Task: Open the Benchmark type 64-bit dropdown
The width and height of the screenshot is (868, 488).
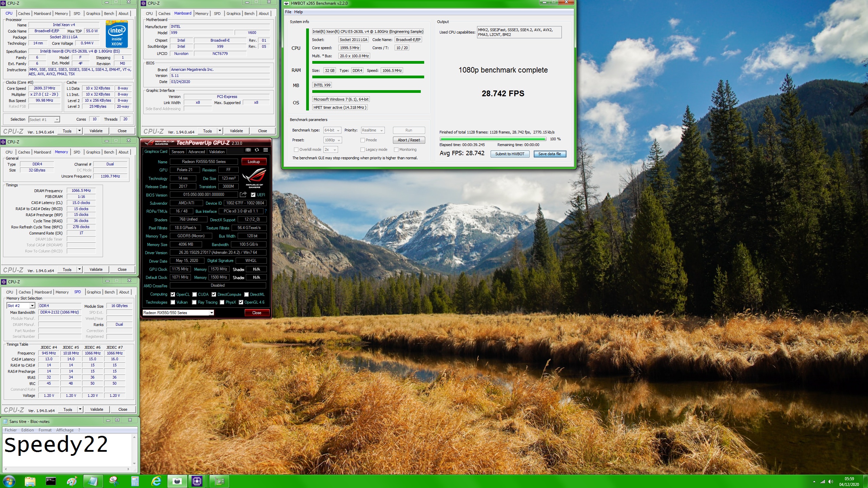Action: pos(332,130)
